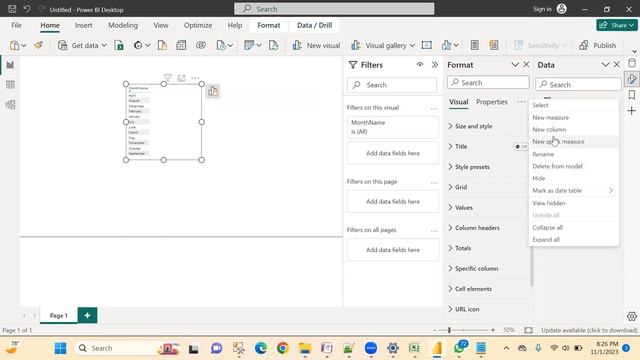The height and width of the screenshot is (360, 640).
Task: Click Sign in at top right
Action: pyautogui.click(x=549, y=9)
